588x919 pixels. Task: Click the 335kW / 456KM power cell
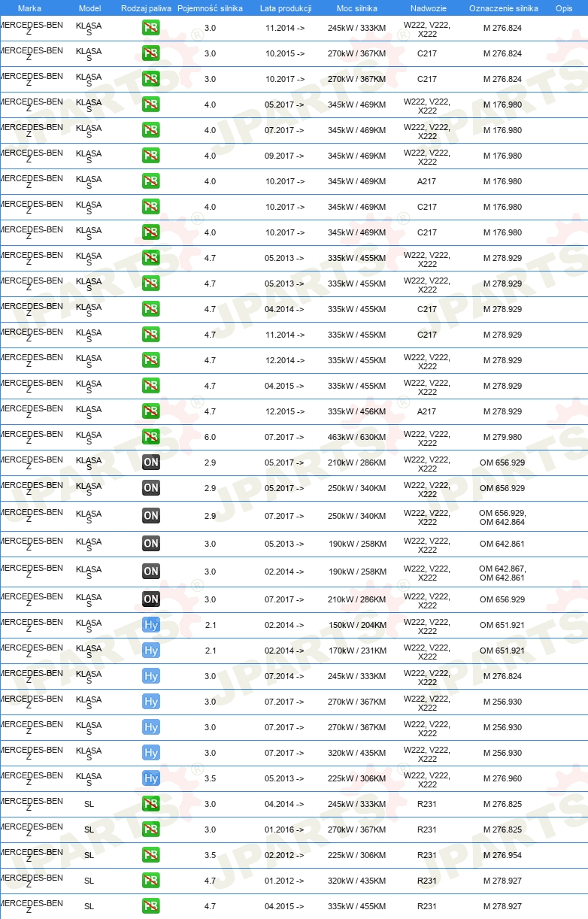point(357,412)
